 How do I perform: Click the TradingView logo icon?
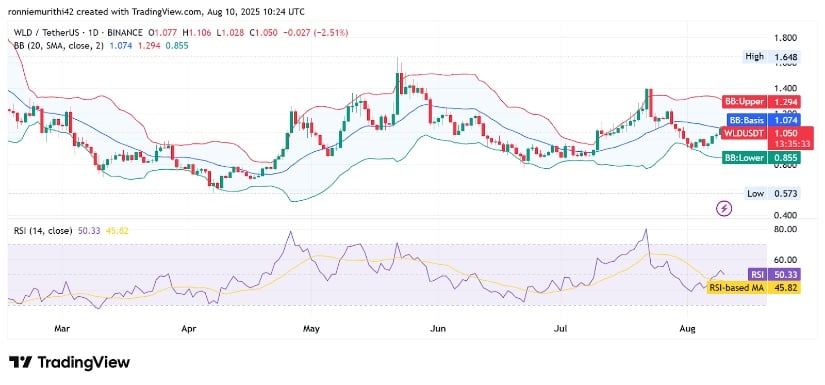[x=20, y=362]
